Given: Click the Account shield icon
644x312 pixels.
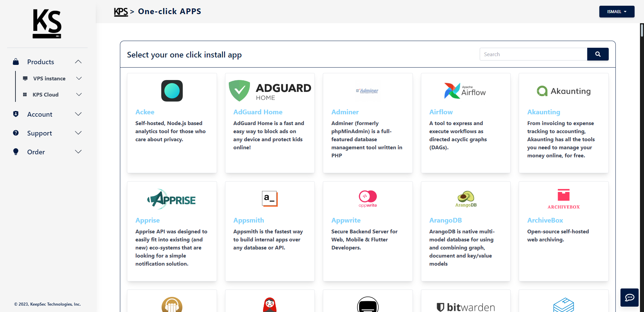Looking at the screenshot, I should (x=16, y=114).
